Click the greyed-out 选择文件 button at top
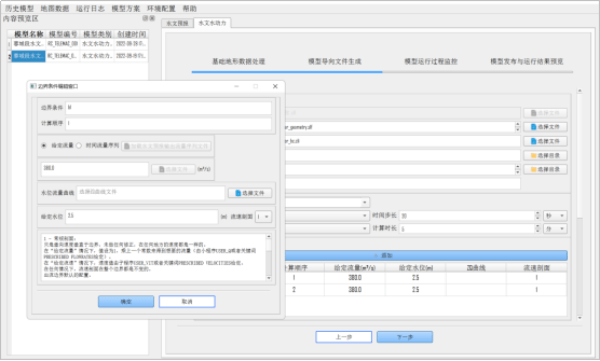Viewport: 600px width, 361px height. coord(545,113)
